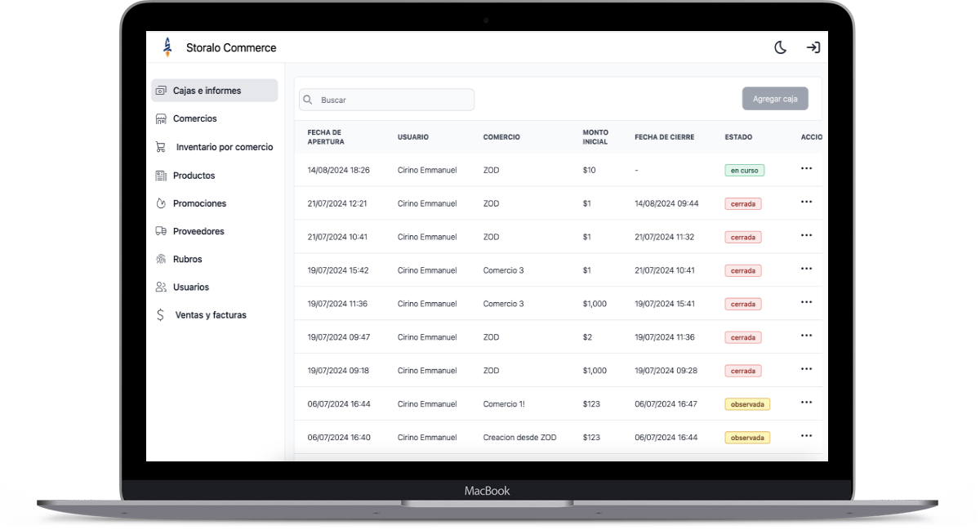Click the dollar sign Ventas icon

[x=160, y=315]
